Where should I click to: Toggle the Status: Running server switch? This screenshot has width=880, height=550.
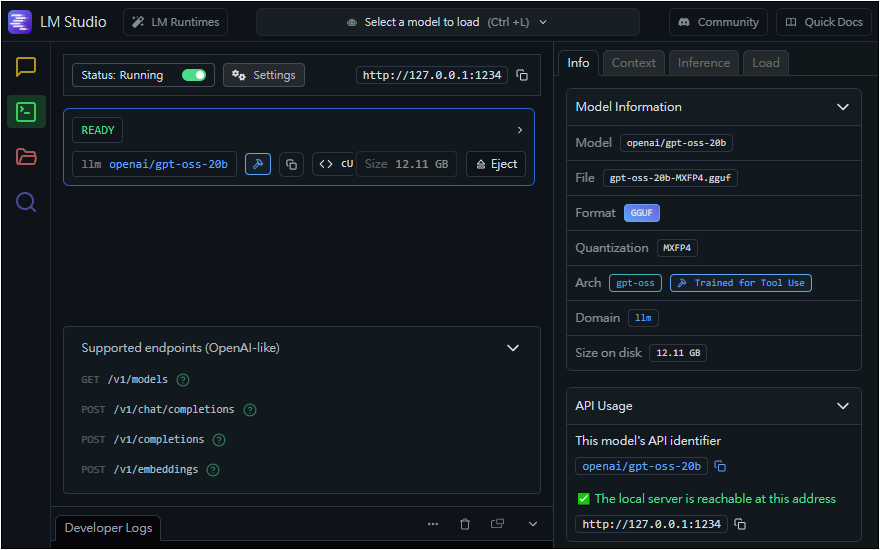pos(194,75)
